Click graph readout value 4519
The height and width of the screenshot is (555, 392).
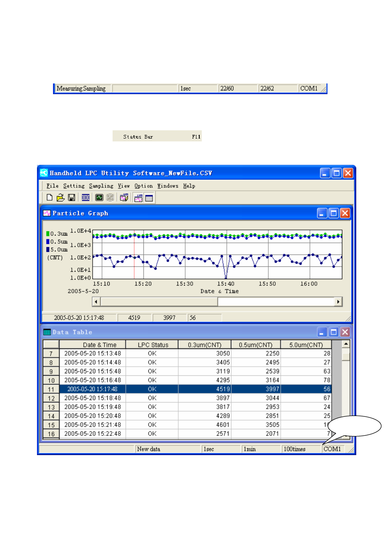point(134,318)
